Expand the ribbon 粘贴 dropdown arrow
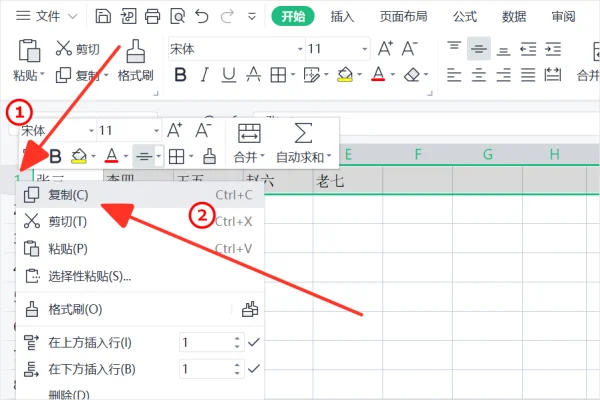Image resolution: width=600 pixels, height=400 pixels. pos(42,74)
